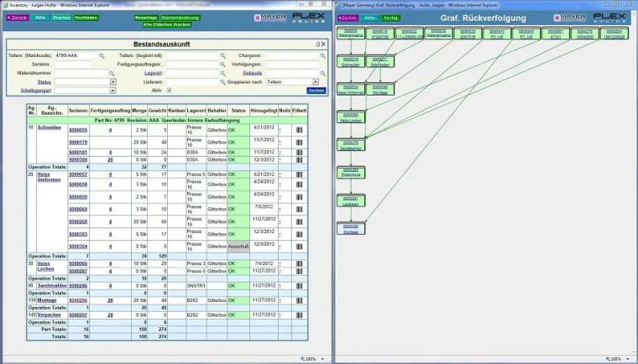This screenshot has width=638, height=364.
Task: Close the Bestandsauskunft filter panel with X
Action: point(324,43)
